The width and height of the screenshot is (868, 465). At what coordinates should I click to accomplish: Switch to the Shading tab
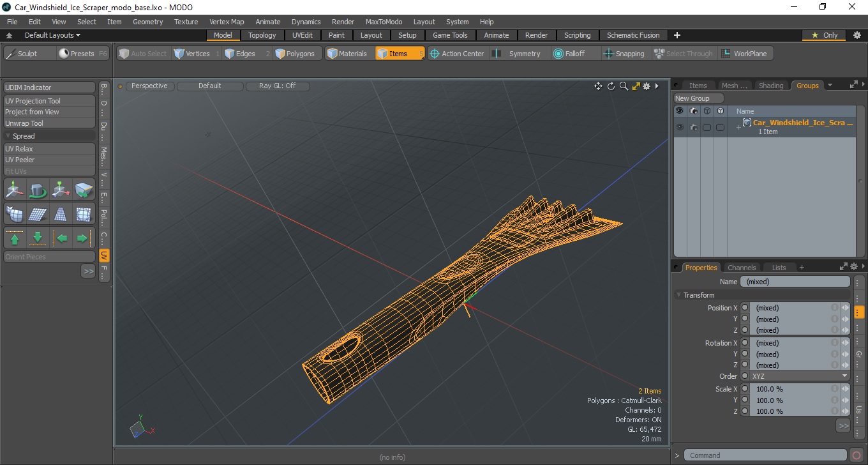tap(771, 86)
